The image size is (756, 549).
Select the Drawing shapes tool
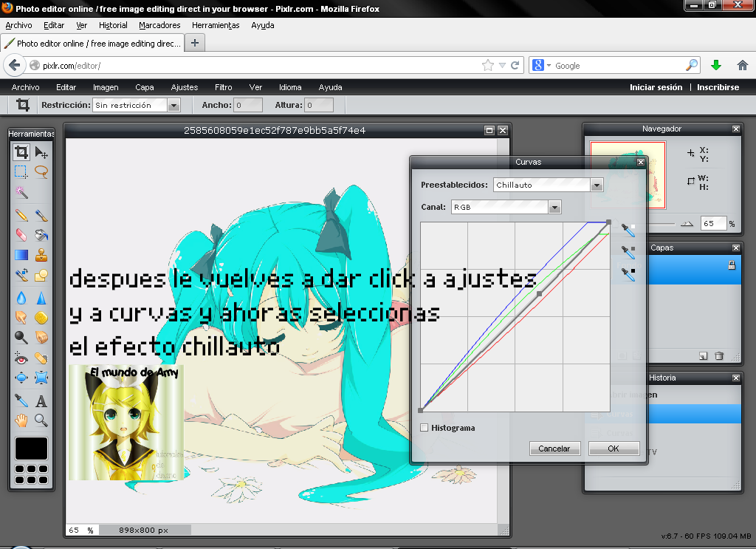coord(41,275)
